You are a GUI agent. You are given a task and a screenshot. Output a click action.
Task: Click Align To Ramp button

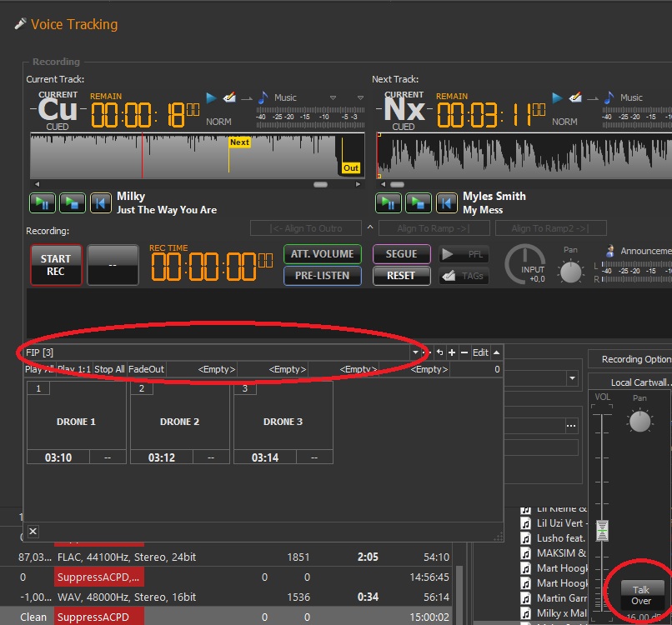point(434,228)
